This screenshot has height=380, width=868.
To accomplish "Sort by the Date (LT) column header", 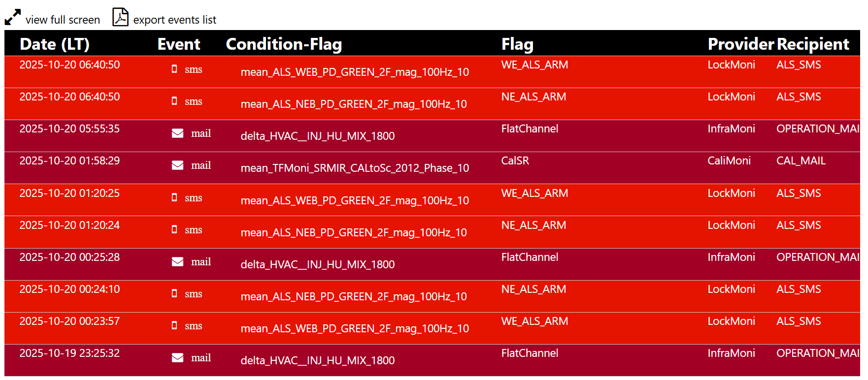I will point(55,44).
